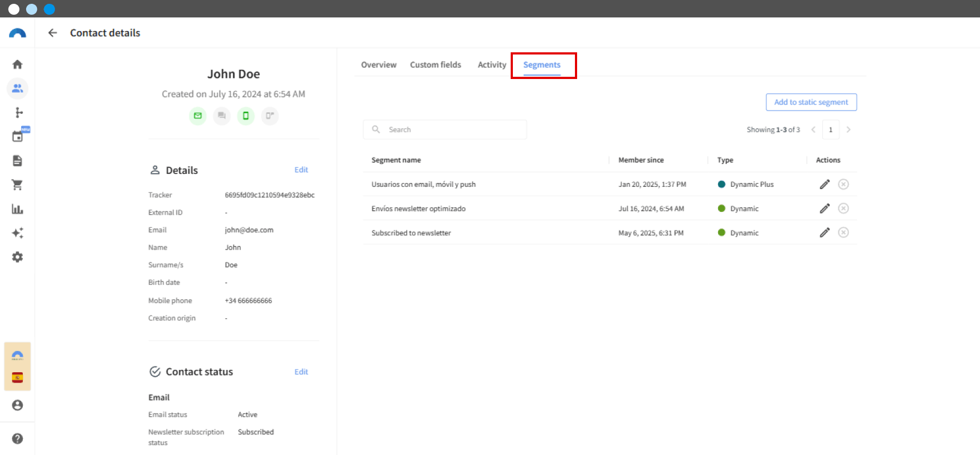The image size is (980, 455).
Task: Click the grey push notification channel icon
Action: click(x=269, y=116)
